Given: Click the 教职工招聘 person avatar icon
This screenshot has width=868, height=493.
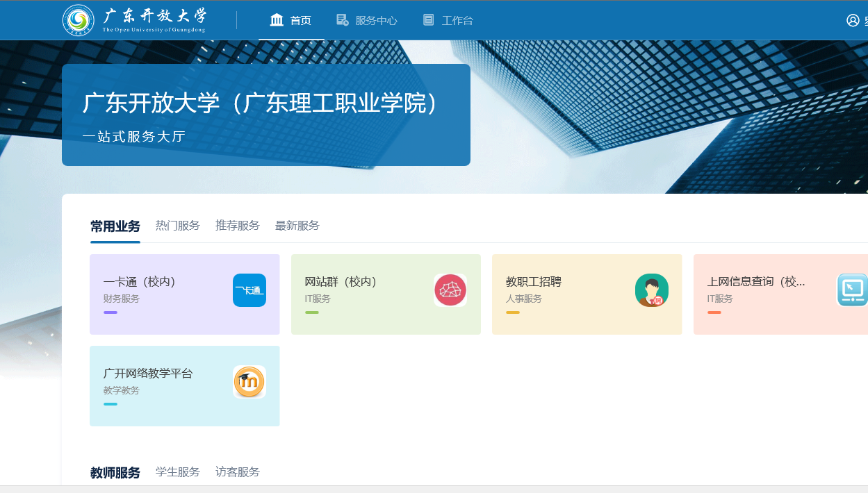Looking at the screenshot, I should [x=651, y=290].
